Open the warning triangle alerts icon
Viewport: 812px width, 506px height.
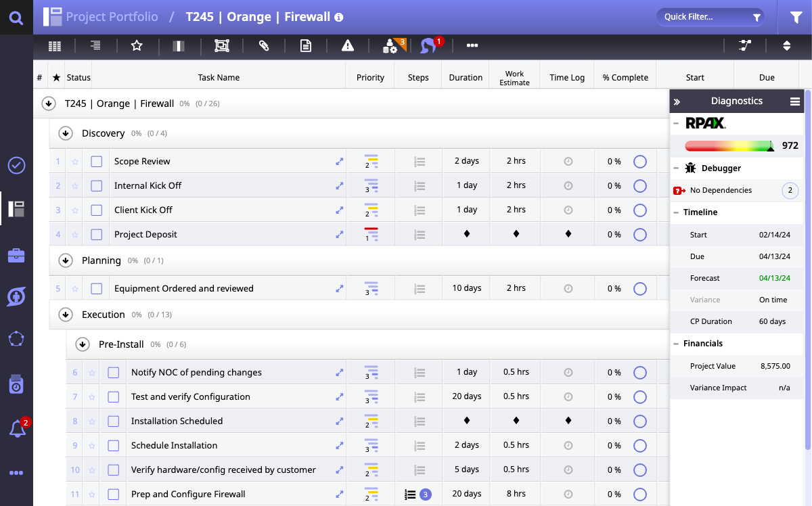[x=348, y=45]
